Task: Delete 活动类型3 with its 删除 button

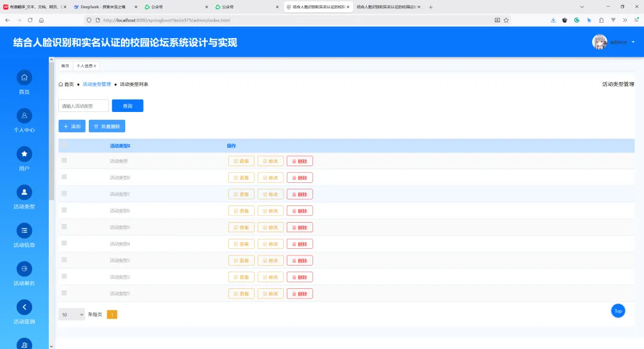Action: [x=300, y=260]
